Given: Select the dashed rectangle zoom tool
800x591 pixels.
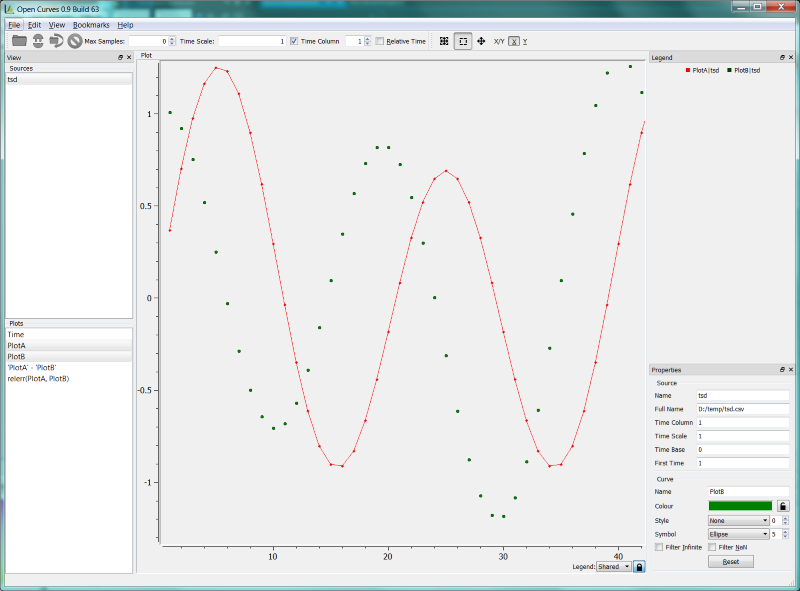Looking at the screenshot, I should click(x=463, y=41).
